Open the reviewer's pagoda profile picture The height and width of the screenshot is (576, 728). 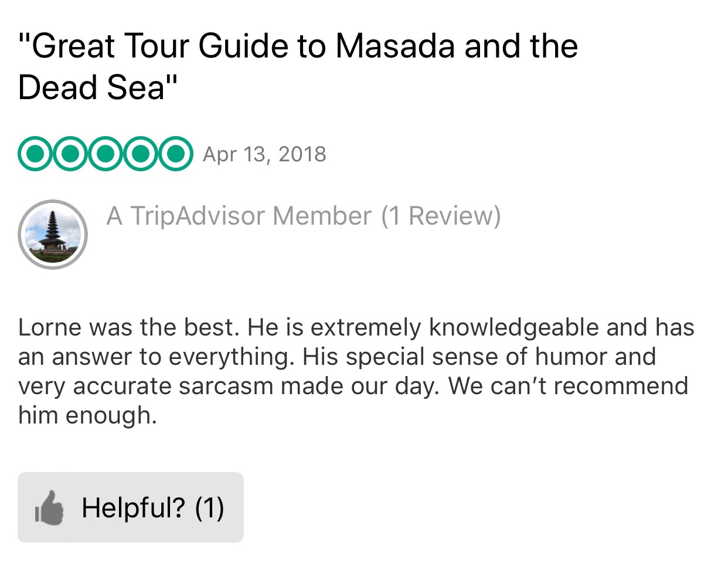pos(53,235)
